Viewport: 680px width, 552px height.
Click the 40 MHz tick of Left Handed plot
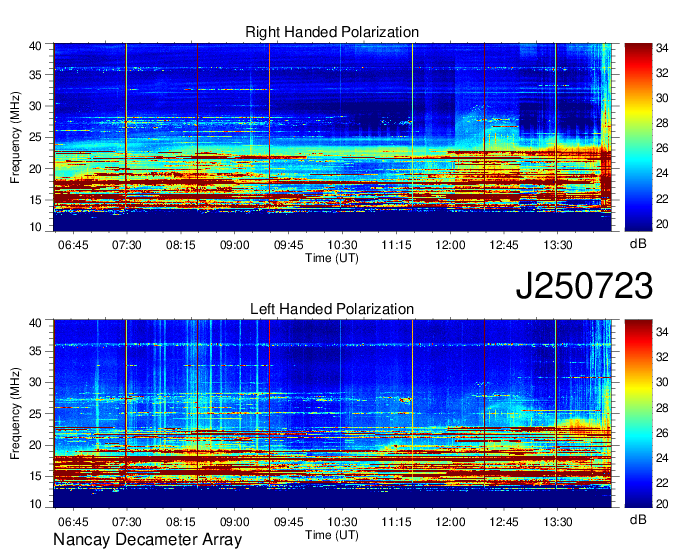(36, 323)
